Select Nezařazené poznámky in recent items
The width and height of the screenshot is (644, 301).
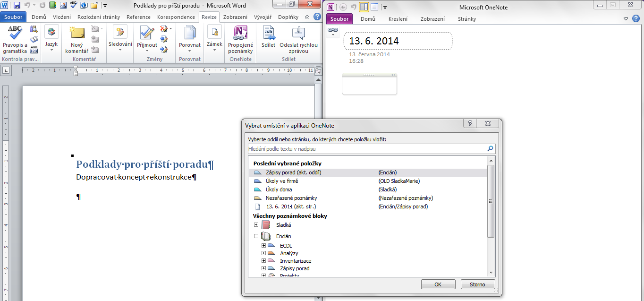[x=367, y=198]
